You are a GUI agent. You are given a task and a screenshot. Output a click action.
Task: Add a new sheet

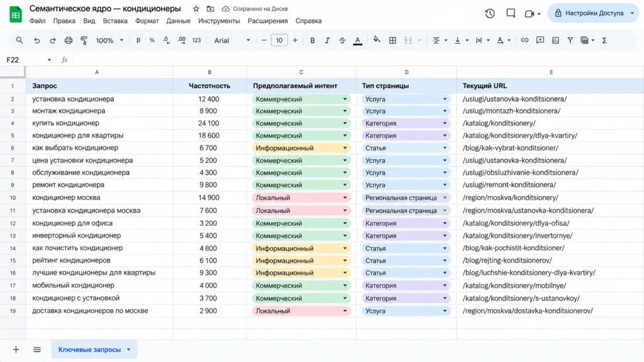pos(16,349)
